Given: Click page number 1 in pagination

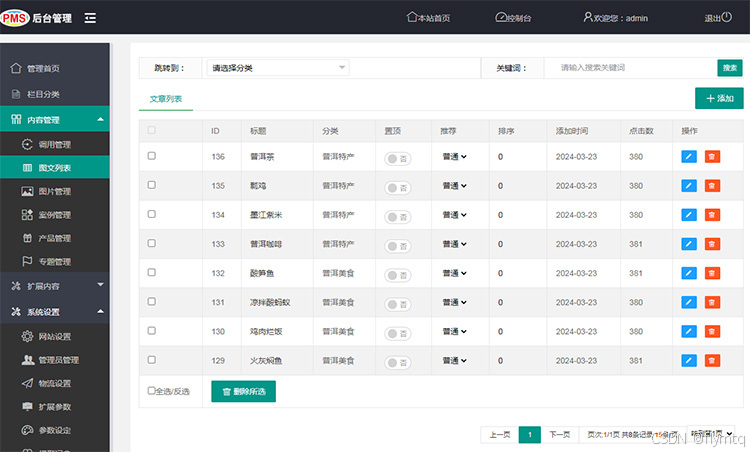Looking at the screenshot, I should point(529,434).
